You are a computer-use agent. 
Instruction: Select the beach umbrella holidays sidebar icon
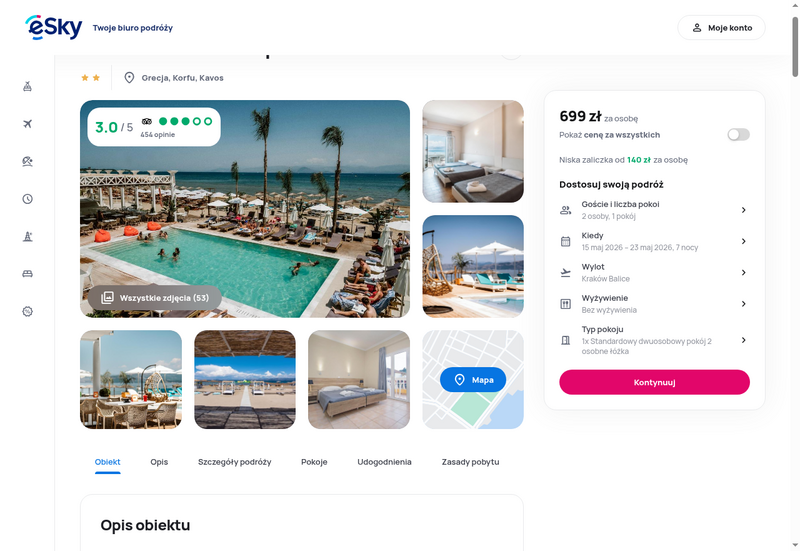(28, 161)
